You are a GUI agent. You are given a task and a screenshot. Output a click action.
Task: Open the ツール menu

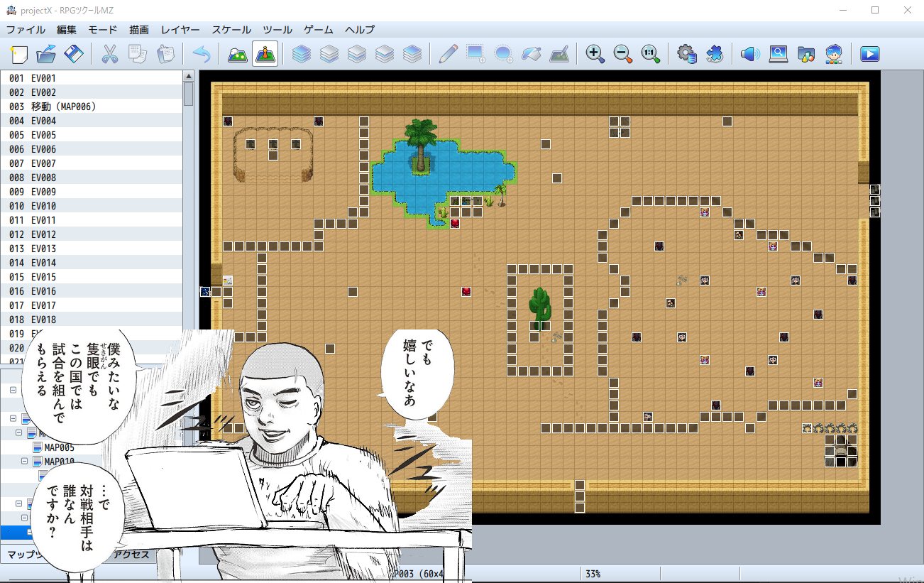point(277,30)
